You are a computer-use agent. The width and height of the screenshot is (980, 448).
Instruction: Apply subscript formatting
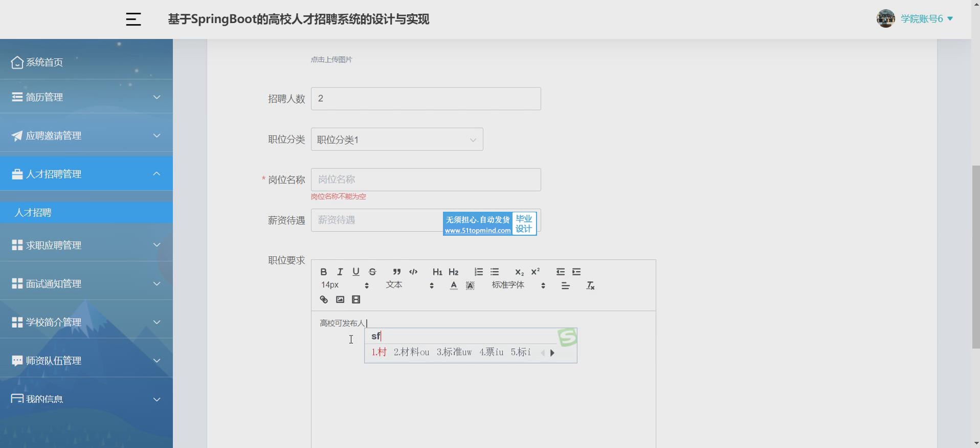pyautogui.click(x=519, y=272)
